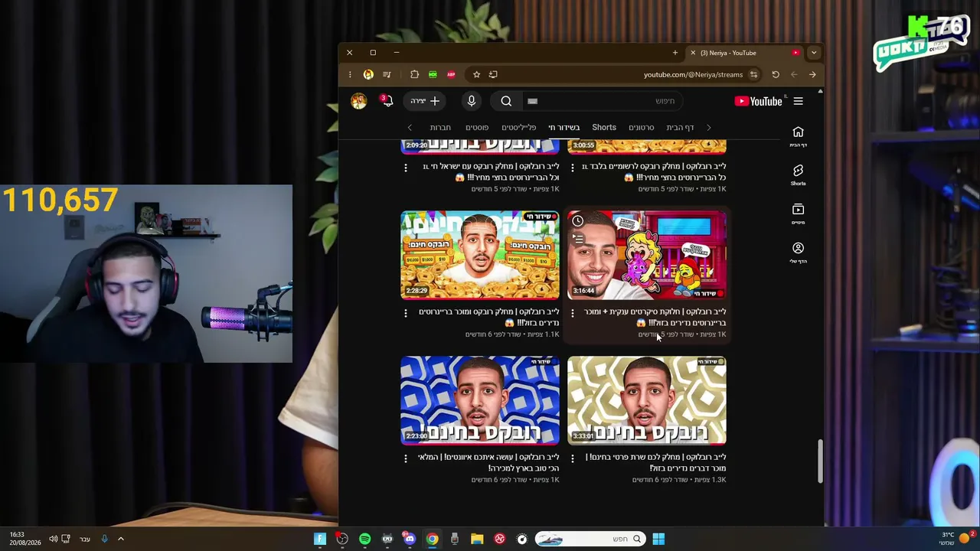Open the Chrome extensions puzzle icon

(414, 74)
